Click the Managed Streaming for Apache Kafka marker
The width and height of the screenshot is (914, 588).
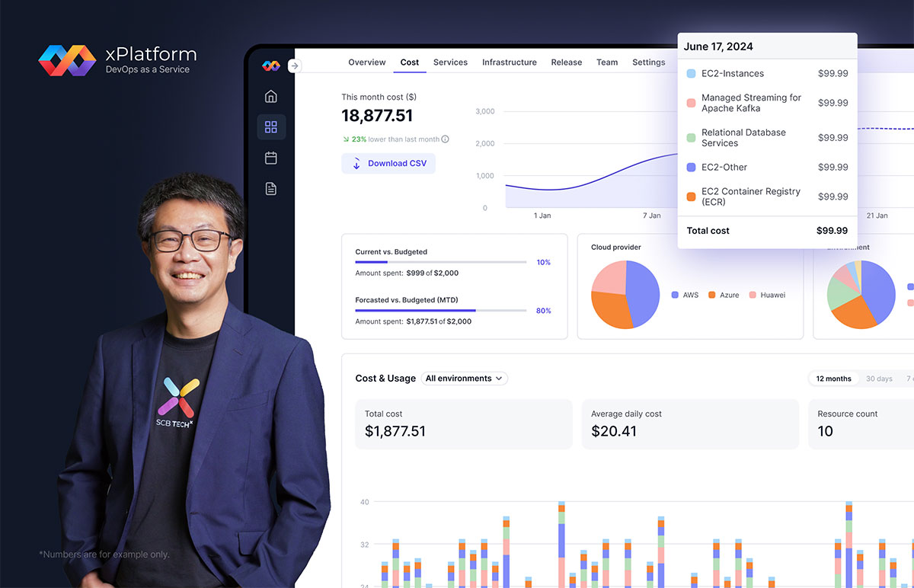pos(691,103)
